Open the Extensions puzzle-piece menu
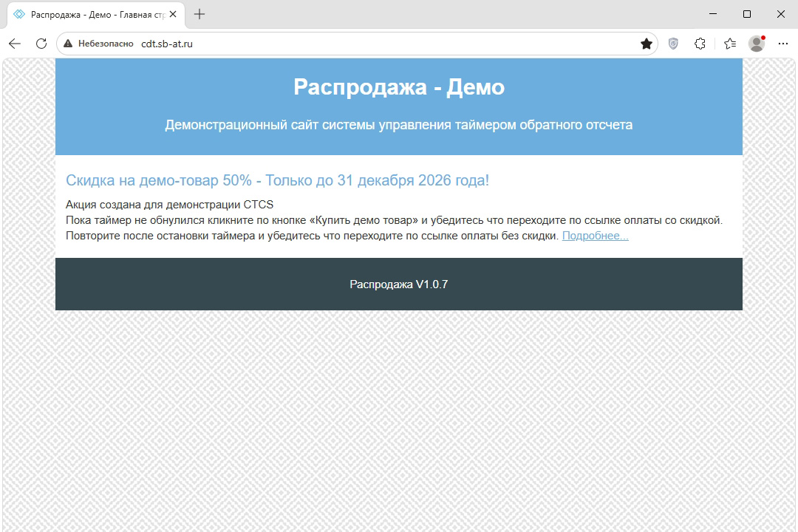This screenshot has height=532, width=798. click(x=700, y=44)
